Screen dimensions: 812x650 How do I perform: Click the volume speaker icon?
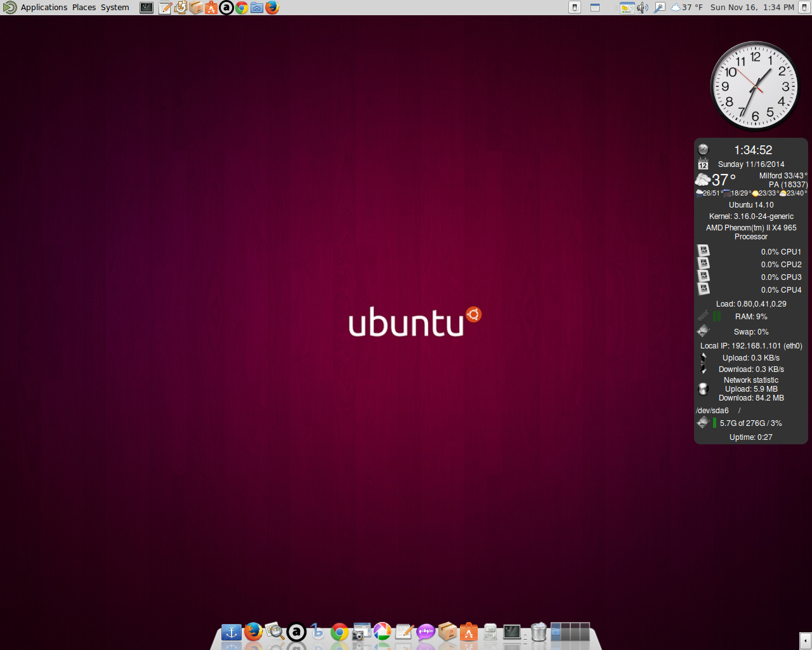click(x=643, y=8)
